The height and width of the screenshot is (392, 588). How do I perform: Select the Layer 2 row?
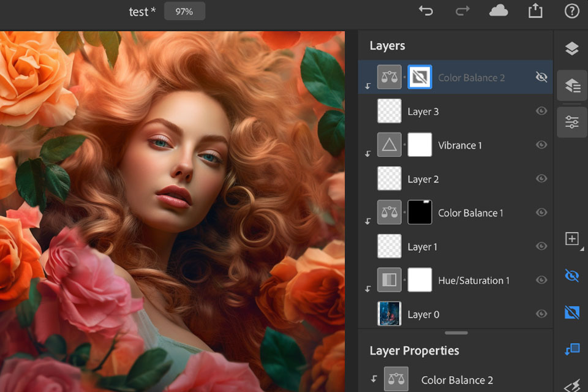point(423,179)
